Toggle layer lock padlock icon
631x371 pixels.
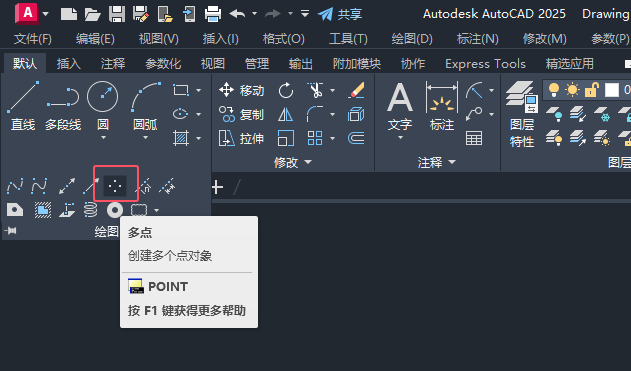pyautogui.click(x=592, y=90)
